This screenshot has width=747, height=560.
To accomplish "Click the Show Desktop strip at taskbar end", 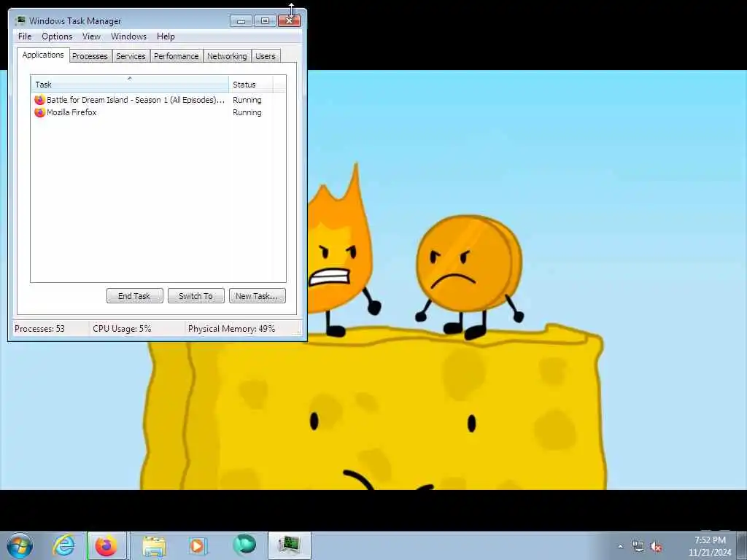I will pyautogui.click(x=741, y=545).
